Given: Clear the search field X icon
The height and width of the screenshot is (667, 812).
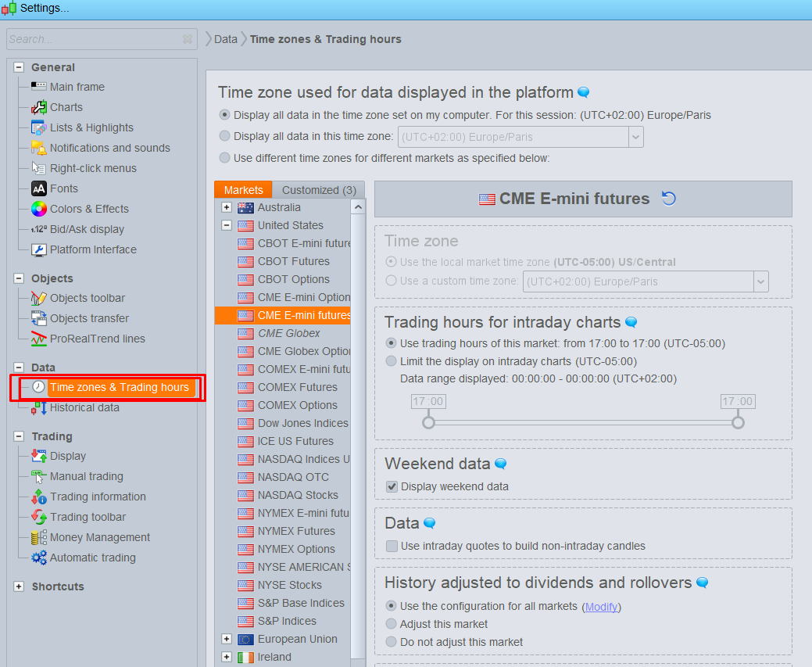Looking at the screenshot, I should click(x=188, y=39).
